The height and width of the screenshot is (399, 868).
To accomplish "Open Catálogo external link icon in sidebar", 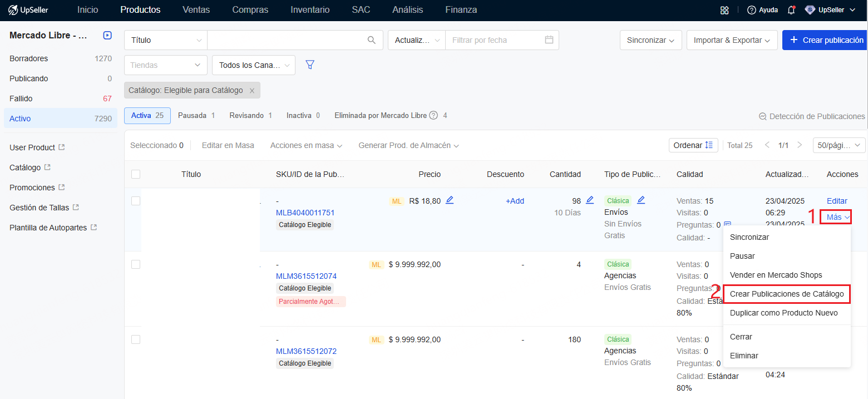I will [47, 168].
